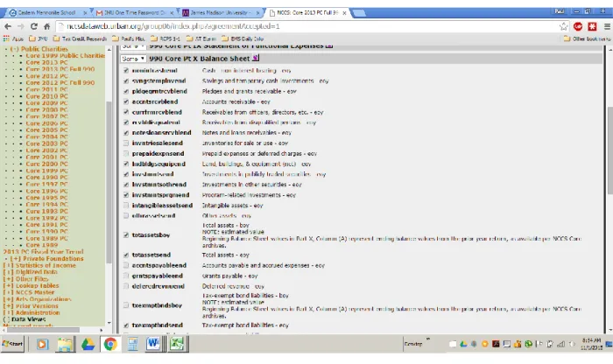This screenshot has width=613, height=364.
Task: Expand the Arts Organizations node
Action: click(x=8, y=299)
